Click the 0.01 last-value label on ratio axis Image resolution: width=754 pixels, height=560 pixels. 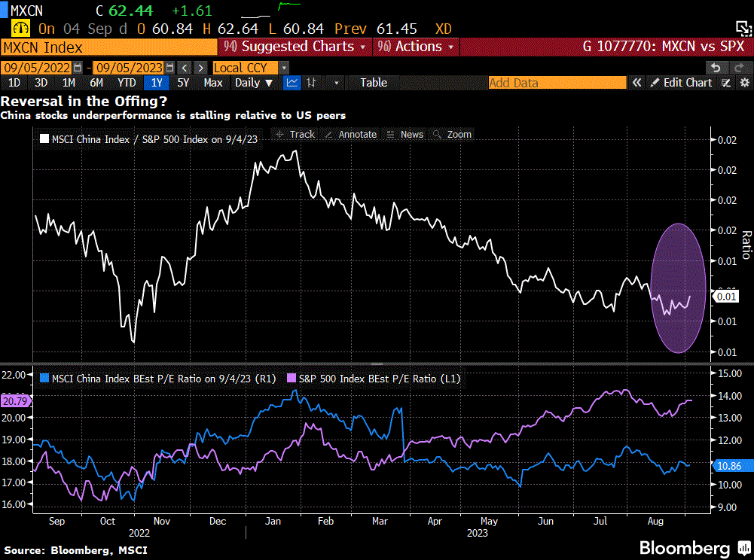pyautogui.click(x=725, y=297)
